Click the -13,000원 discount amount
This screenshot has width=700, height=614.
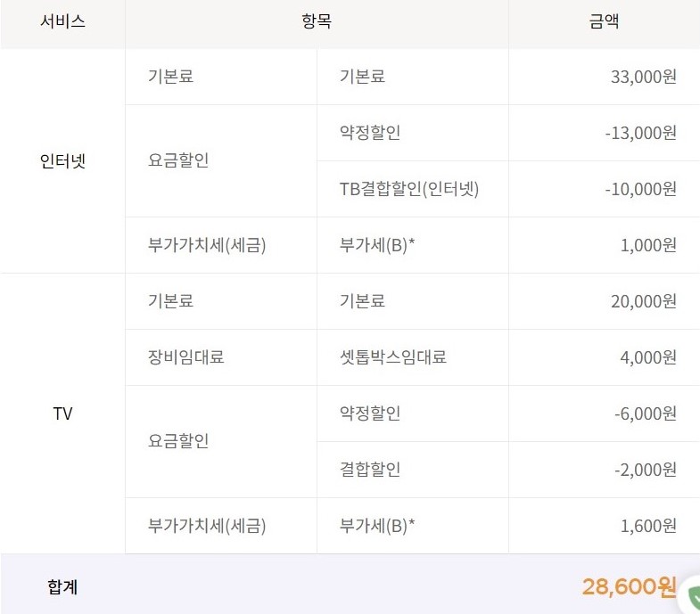639,133
